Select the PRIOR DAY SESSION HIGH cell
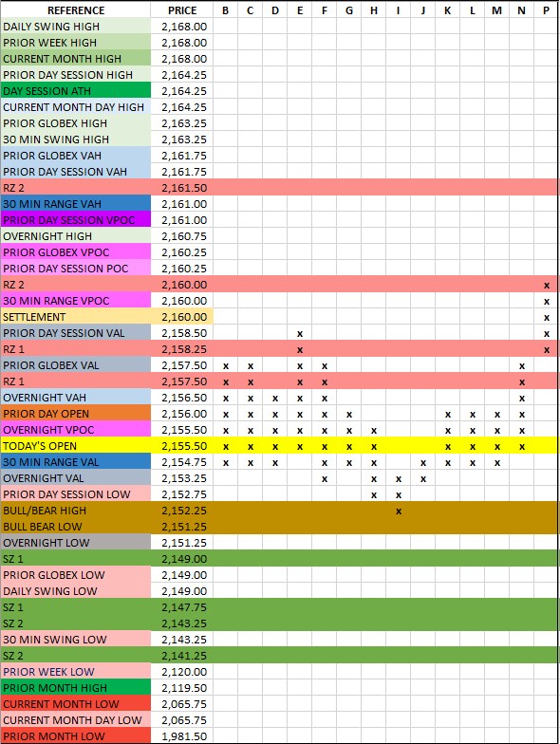The image size is (560, 744). click(x=76, y=75)
